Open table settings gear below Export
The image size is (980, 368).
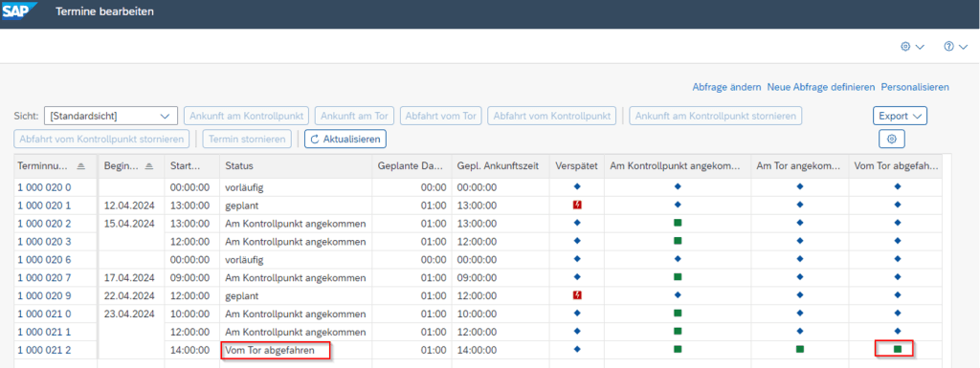pyautogui.click(x=892, y=140)
